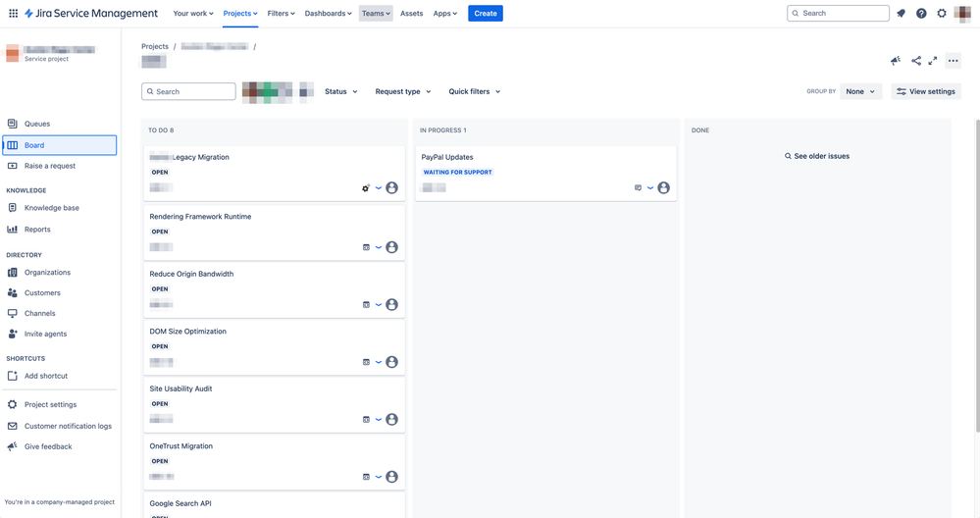Click the Project settings gear icon
Viewport: 980px width, 518px height.
click(x=13, y=404)
